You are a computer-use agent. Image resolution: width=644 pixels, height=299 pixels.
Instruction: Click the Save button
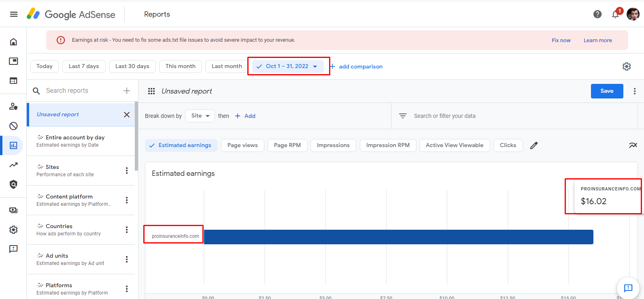[607, 91]
